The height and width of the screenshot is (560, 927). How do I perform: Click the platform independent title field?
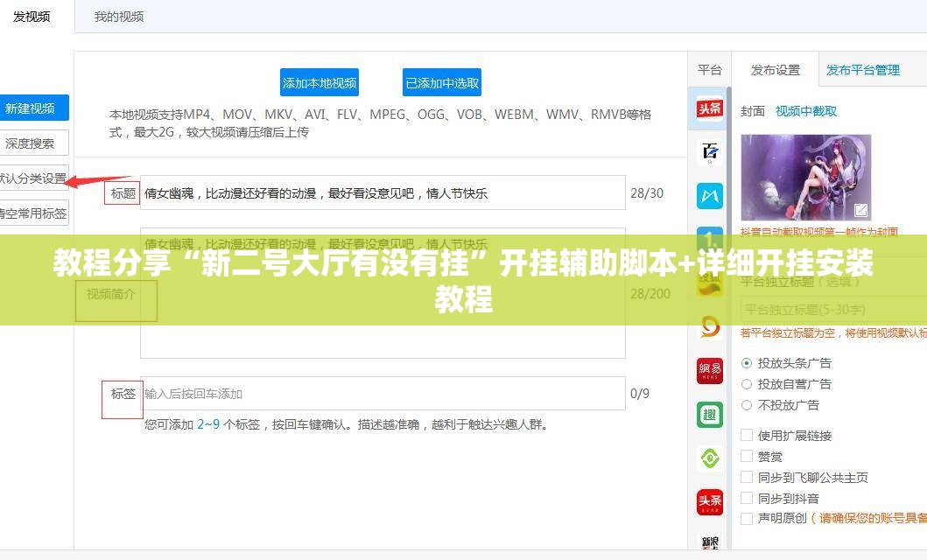(833, 310)
